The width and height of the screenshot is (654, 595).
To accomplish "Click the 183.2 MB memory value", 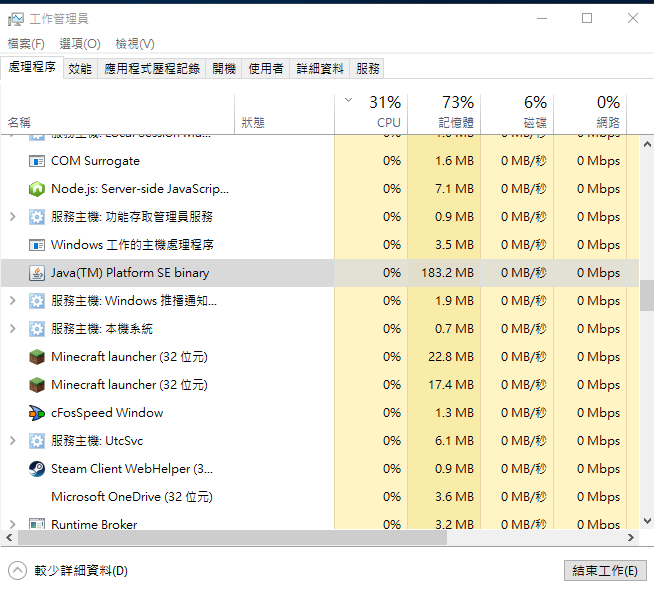I will click(x=448, y=273).
